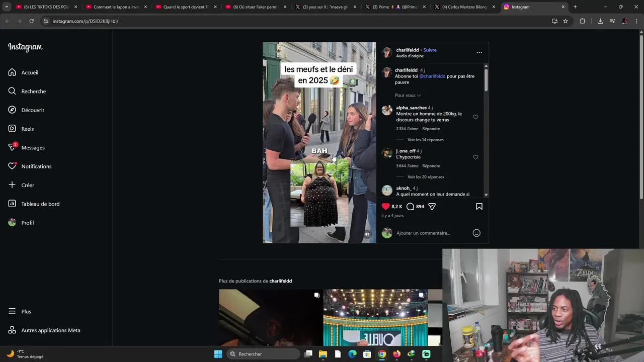
Task: Click comments scroll down arrow
Action: (486, 195)
